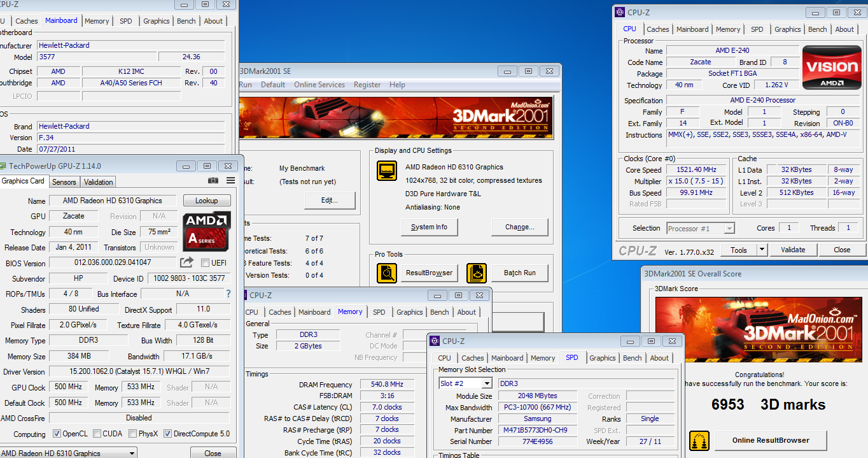
Task: Click the Validate button in CPU-Z
Action: [793, 250]
